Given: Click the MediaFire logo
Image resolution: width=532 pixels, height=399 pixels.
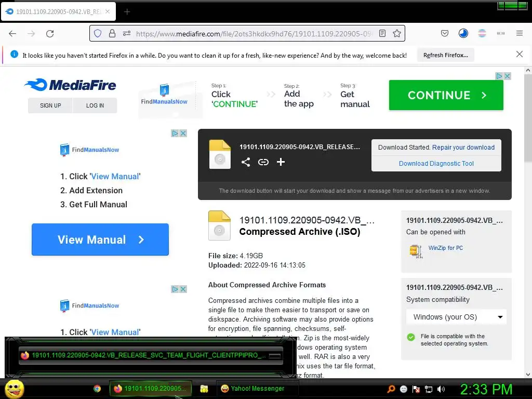Looking at the screenshot, I should [70, 85].
